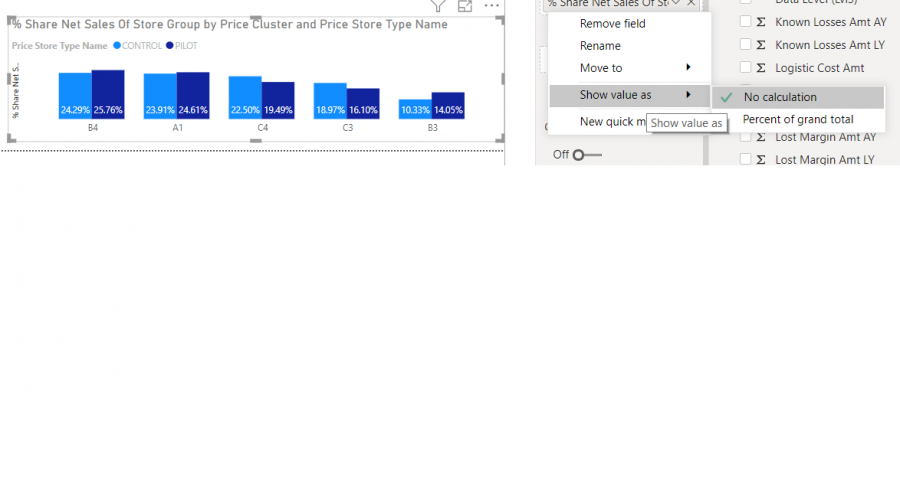900x496 pixels.
Task: Select Show value as menu entry
Action: [630, 95]
